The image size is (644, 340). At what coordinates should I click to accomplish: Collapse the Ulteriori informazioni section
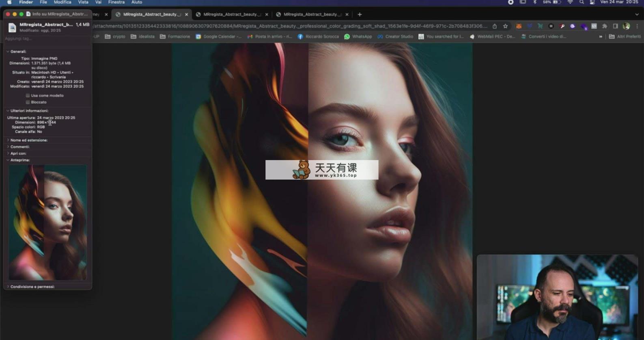(8, 110)
